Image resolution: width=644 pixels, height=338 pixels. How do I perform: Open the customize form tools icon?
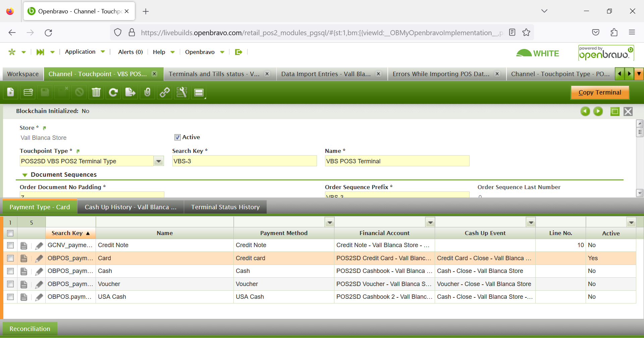tap(182, 92)
